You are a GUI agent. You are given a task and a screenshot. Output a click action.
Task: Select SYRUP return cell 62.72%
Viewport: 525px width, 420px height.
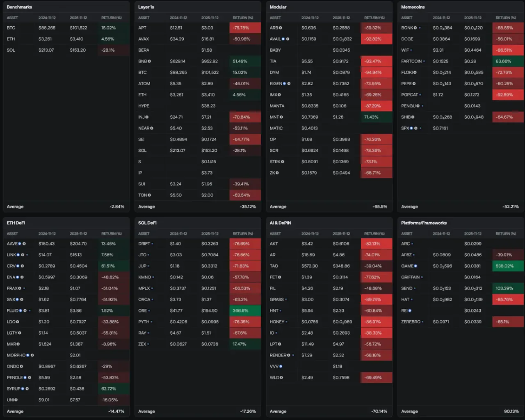(114, 389)
